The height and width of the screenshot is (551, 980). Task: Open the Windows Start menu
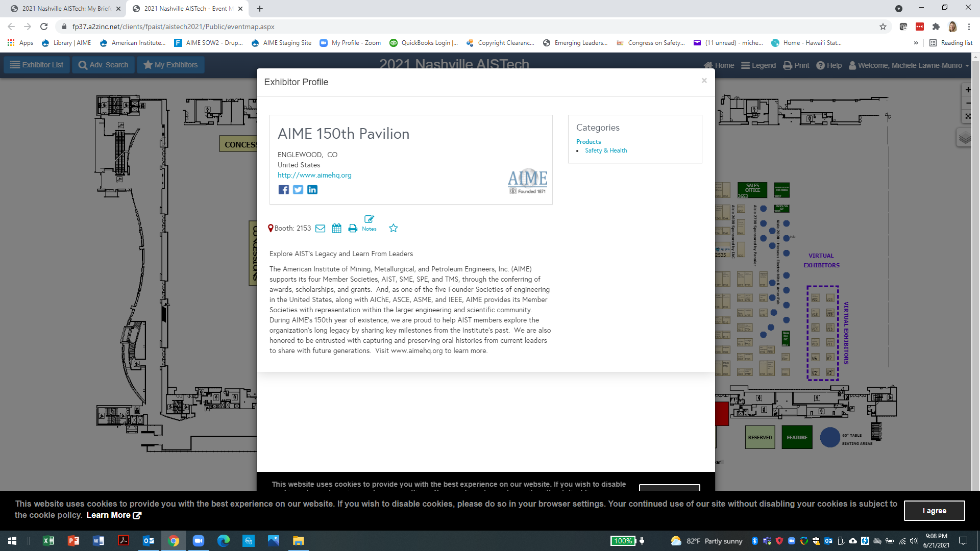coord(12,541)
